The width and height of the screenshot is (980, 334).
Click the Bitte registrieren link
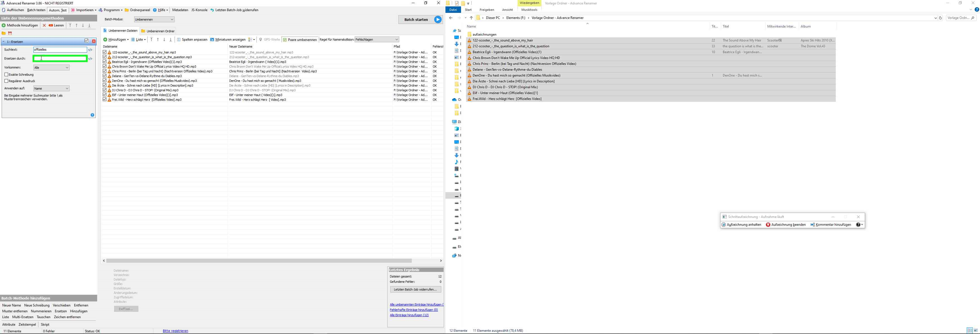(x=175, y=331)
